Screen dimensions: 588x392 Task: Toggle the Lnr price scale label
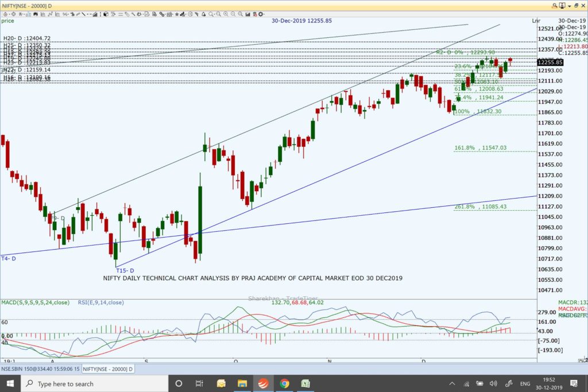(x=536, y=21)
